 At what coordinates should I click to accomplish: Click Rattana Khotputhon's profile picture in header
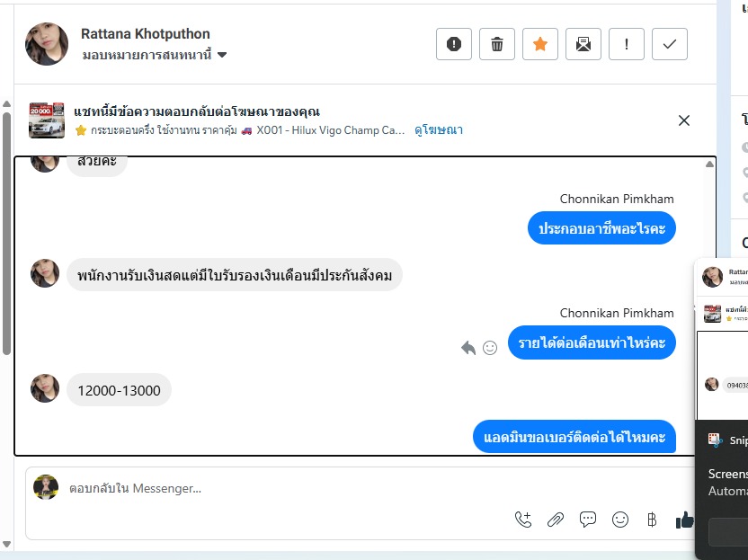click(x=47, y=44)
